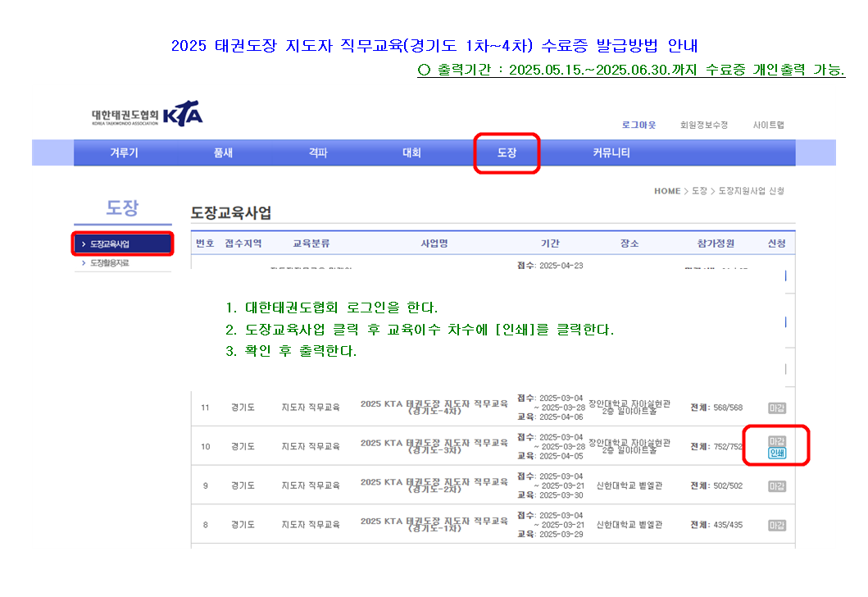Open the 품새 menu

coord(223,153)
